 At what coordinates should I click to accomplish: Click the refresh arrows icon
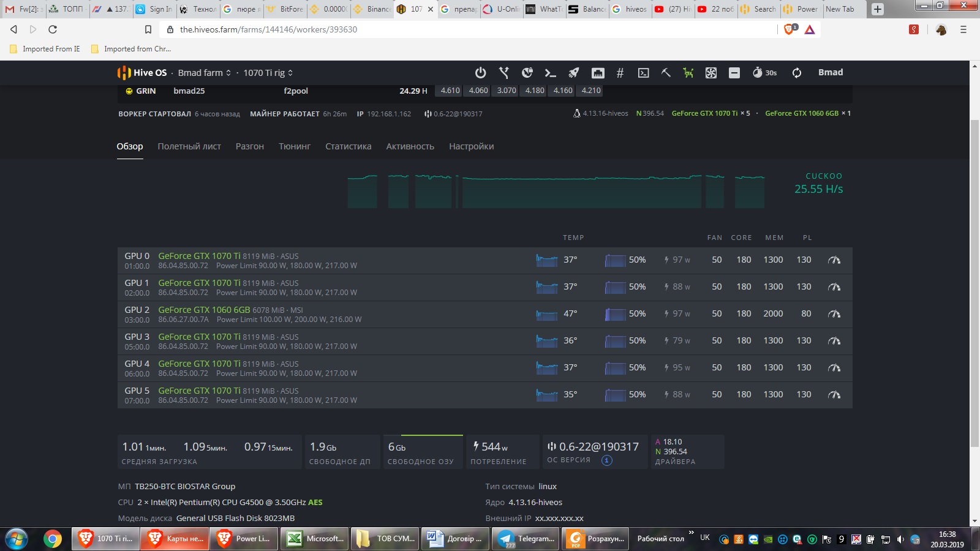(797, 73)
